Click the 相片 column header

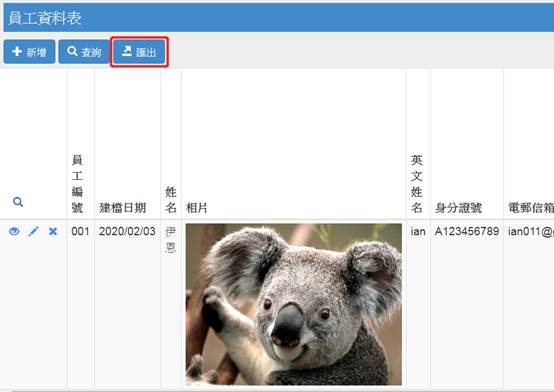coord(196,208)
